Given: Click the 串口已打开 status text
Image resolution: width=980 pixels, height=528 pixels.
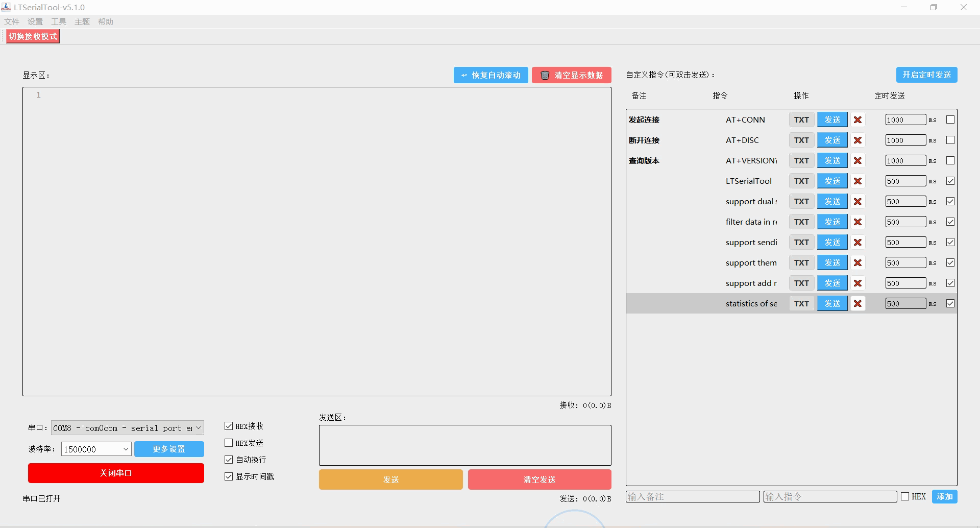Looking at the screenshot, I should (x=41, y=498).
